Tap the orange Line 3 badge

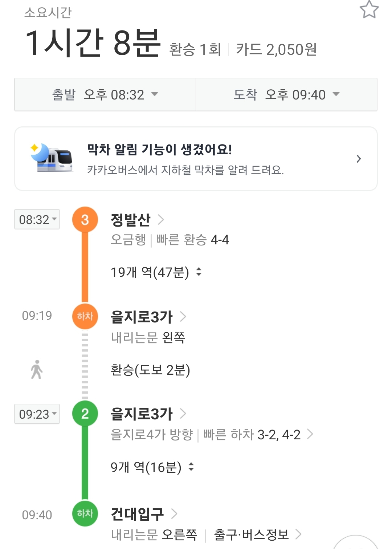(x=85, y=219)
